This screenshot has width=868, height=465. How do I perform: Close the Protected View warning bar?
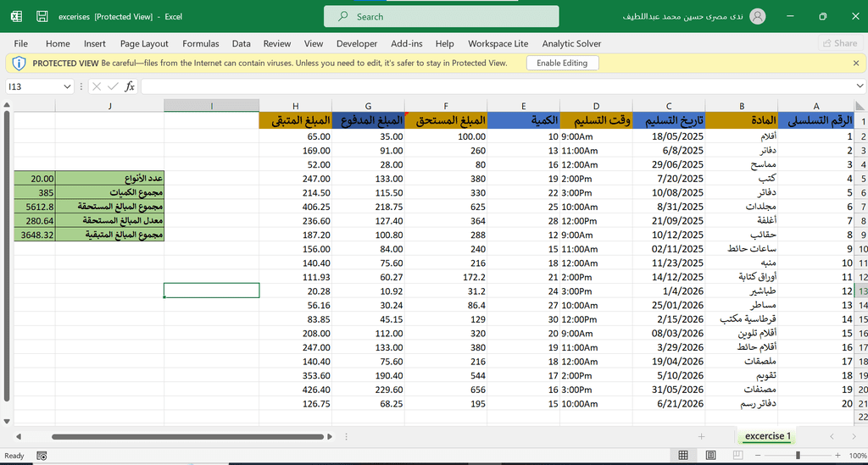click(855, 63)
